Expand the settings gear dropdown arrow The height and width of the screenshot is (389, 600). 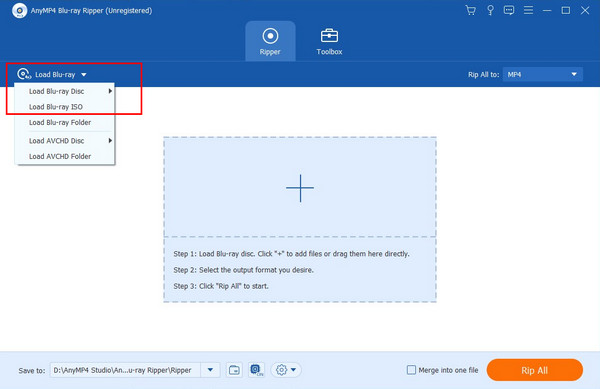click(293, 370)
